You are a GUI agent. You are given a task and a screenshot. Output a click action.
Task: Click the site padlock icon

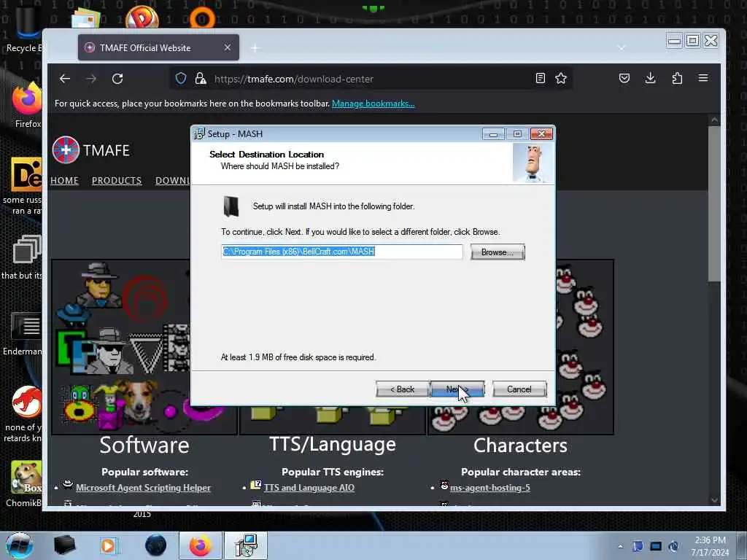[x=201, y=79]
